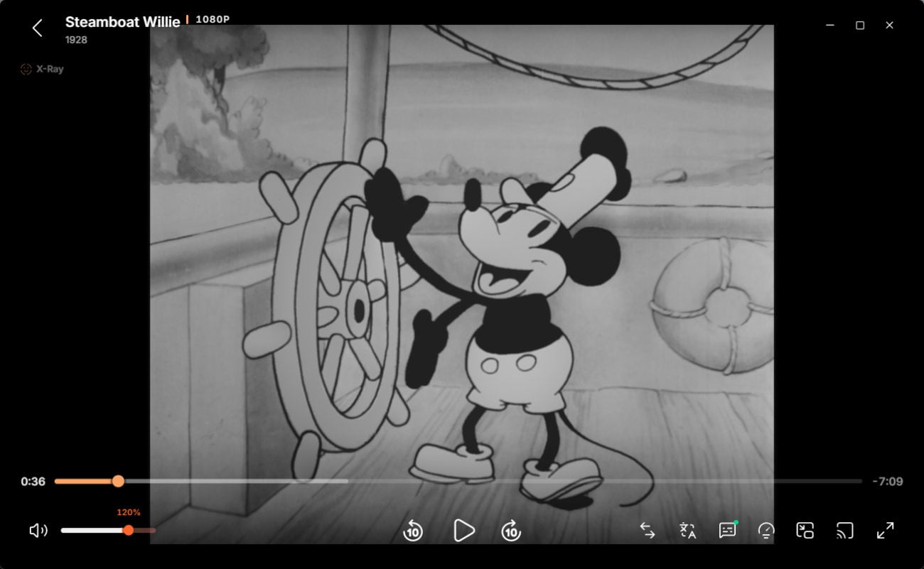Skip forward 10 seconds
924x569 pixels.
[x=511, y=530]
